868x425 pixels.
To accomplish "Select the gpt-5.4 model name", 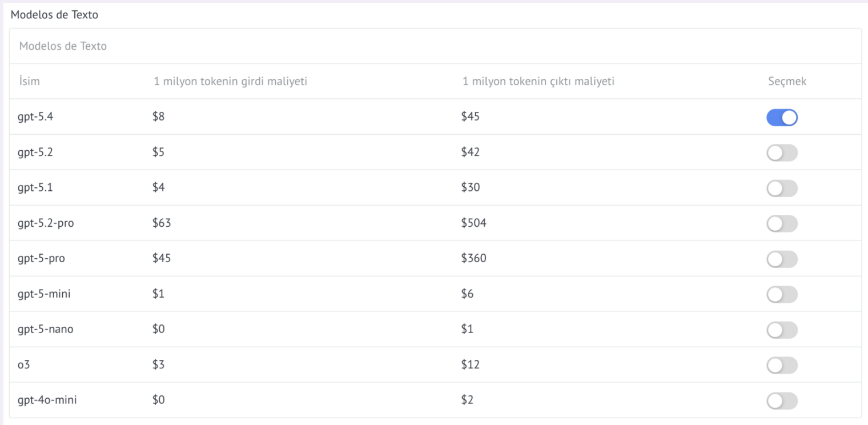I will [x=36, y=117].
